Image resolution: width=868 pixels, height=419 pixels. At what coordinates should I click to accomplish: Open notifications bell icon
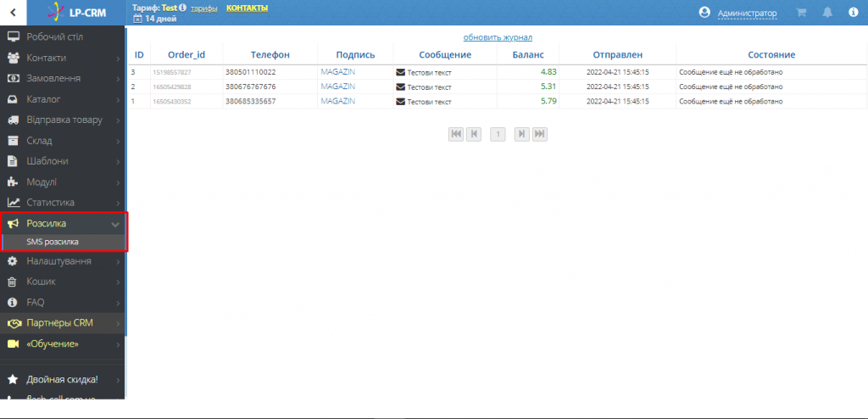click(827, 13)
